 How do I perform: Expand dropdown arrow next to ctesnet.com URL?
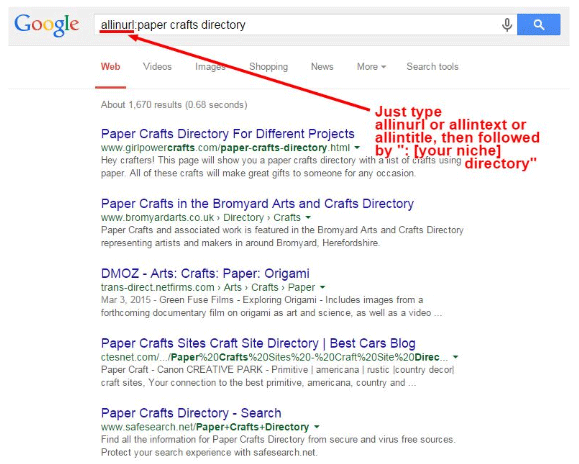coord(455,357)
